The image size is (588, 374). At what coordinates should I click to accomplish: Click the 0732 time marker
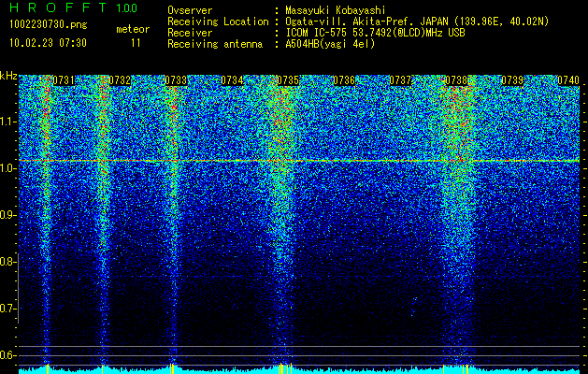pos(120,80)
